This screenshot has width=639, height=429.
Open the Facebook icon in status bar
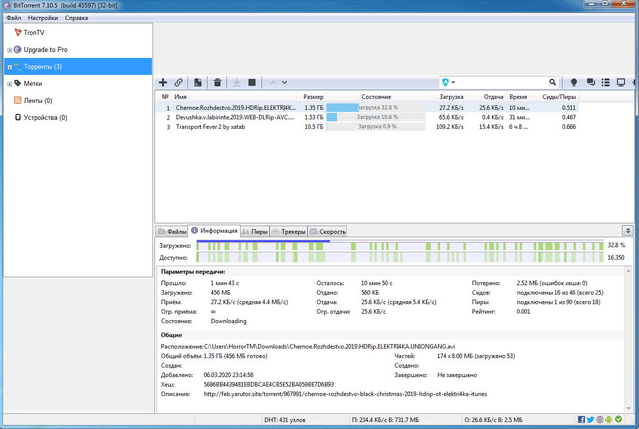click(582, 419)
